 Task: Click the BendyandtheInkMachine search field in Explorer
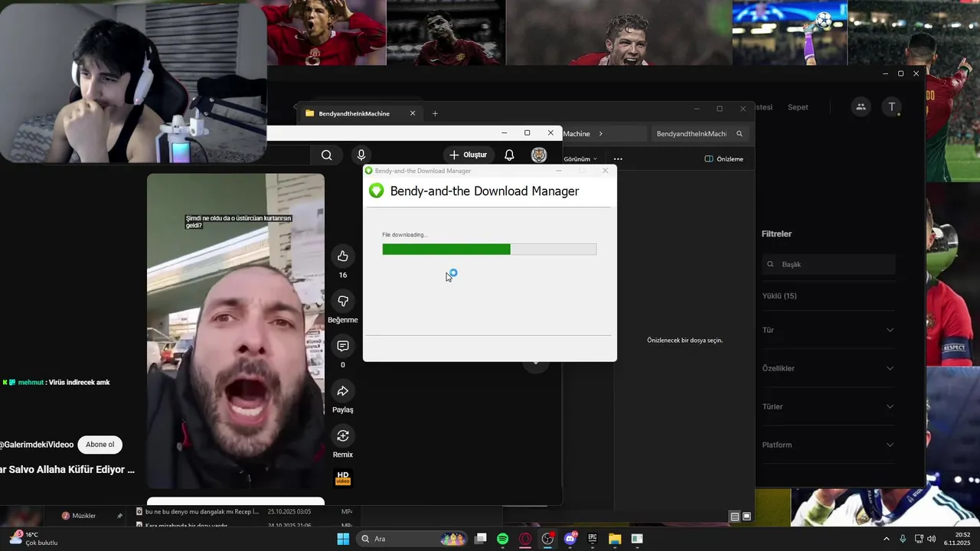point(699,133)
